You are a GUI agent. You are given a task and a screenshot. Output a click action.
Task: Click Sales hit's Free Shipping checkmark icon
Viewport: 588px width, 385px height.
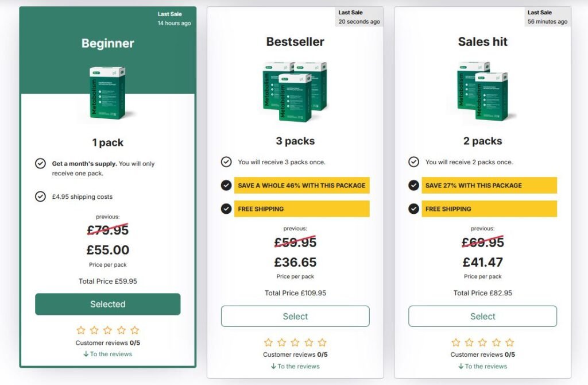pyautogui.click(x=413, y=209)
